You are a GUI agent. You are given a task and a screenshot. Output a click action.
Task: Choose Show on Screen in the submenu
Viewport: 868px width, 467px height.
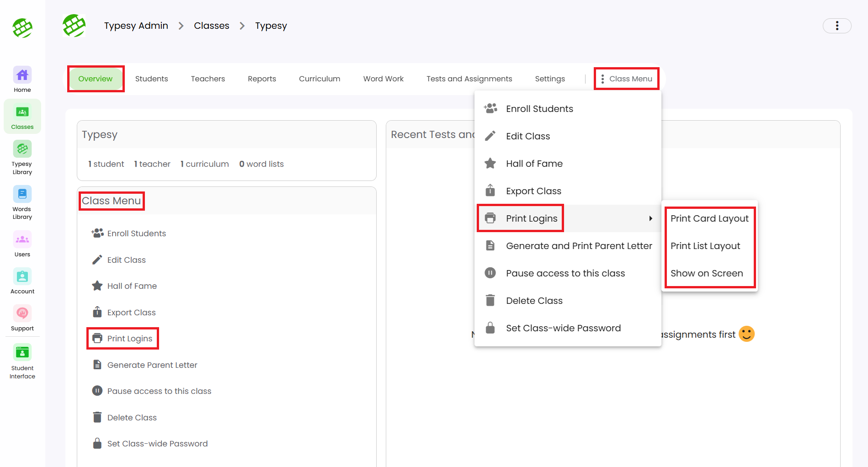click(x=706, y=273)
